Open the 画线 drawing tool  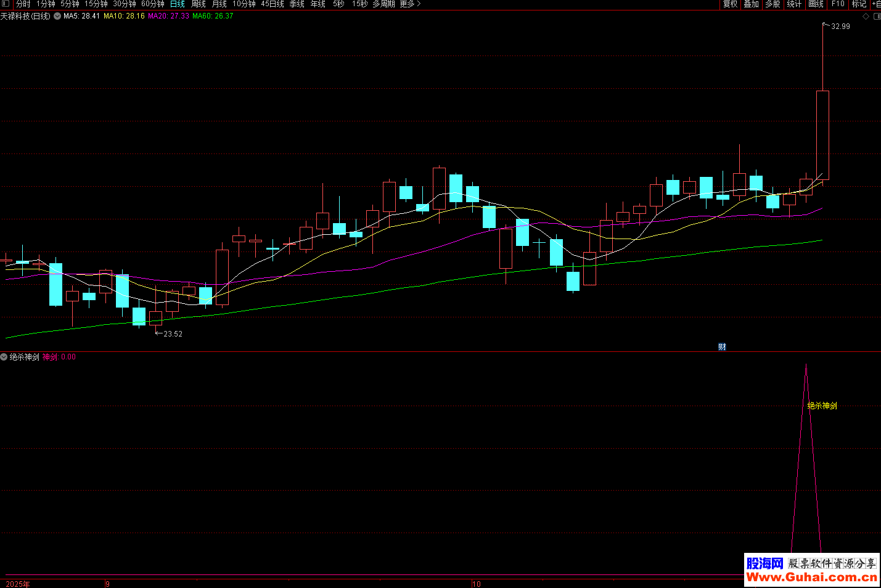point(816,4)
